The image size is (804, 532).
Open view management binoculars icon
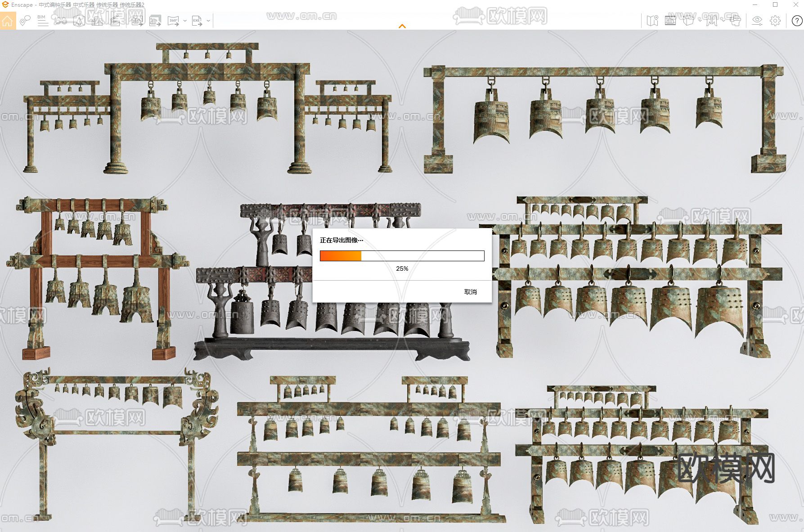[61, 21]
